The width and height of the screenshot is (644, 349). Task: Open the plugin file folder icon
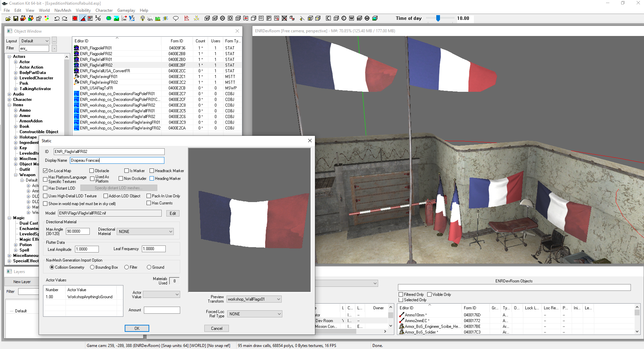point(8,18)
